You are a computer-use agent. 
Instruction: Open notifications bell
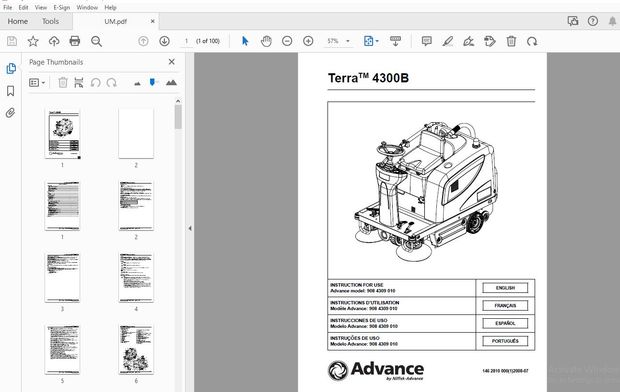(612, 21)
